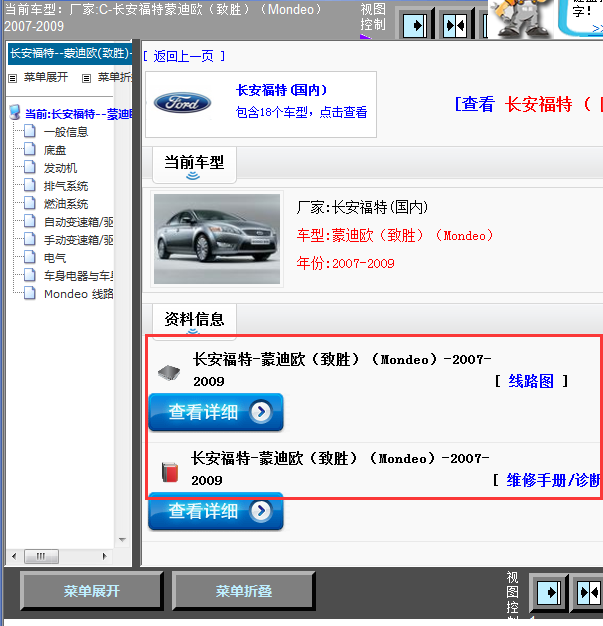Select 燃油系统 in the sidebar tree
603x626 pixels.
(66, 204)
